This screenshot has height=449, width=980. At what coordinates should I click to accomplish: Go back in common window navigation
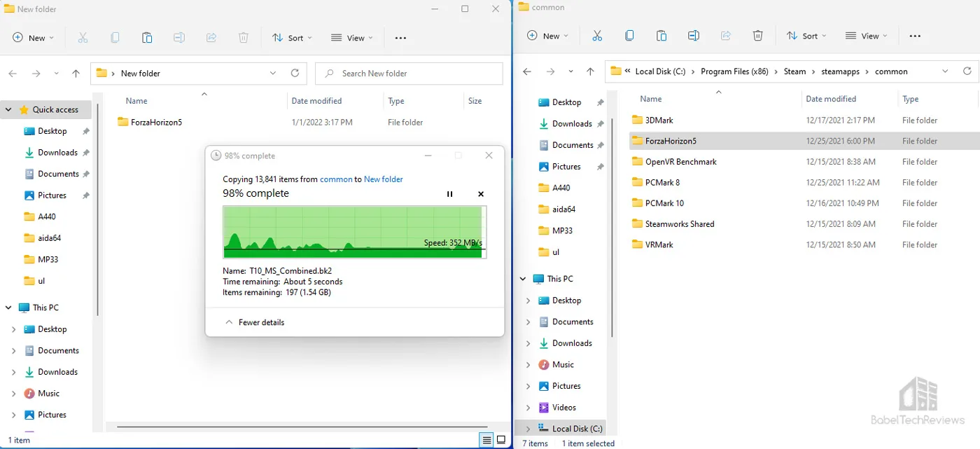tap(527, 71)
